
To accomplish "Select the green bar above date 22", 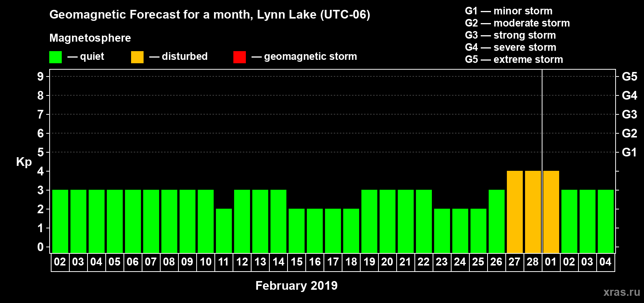I will (x=424, y=222).
